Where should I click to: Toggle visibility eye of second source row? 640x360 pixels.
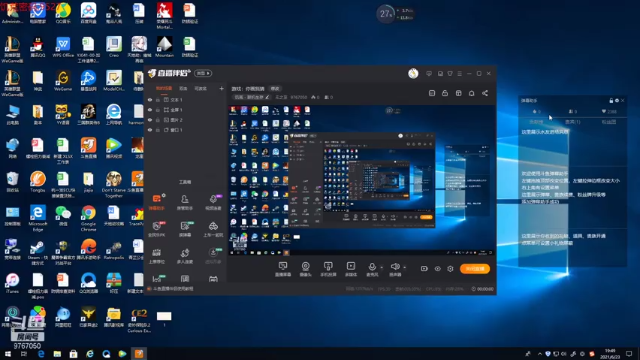tap(150, 110)
